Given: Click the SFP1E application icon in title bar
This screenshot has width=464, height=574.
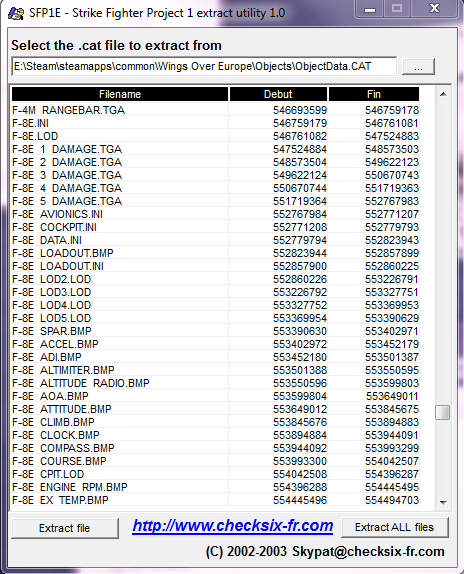Looking at the screenshot, I should 16,13.
